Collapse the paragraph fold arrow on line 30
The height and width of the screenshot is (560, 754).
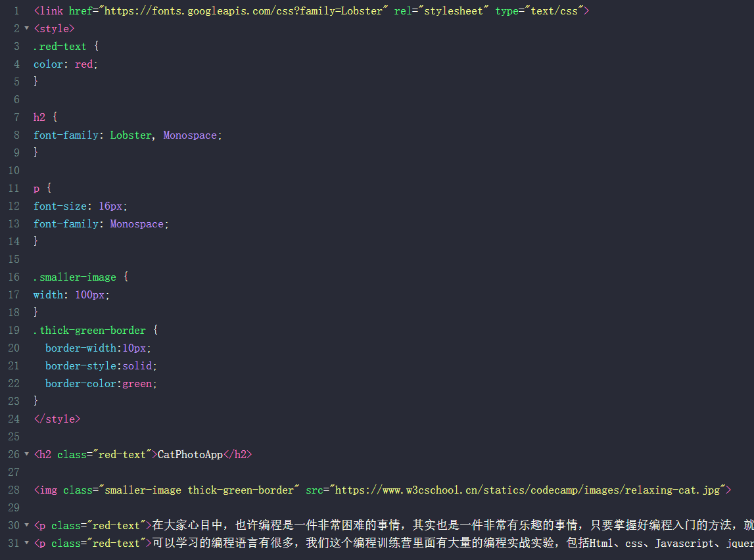point(26,525)
